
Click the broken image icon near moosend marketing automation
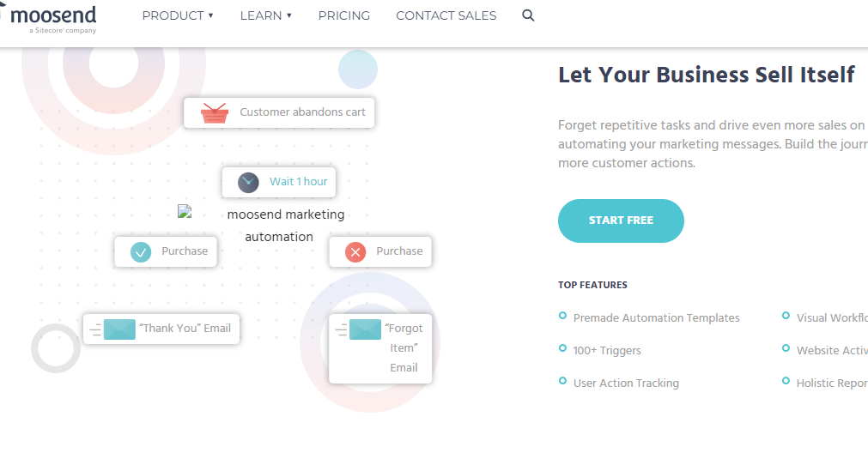click(x=185, y=211)
